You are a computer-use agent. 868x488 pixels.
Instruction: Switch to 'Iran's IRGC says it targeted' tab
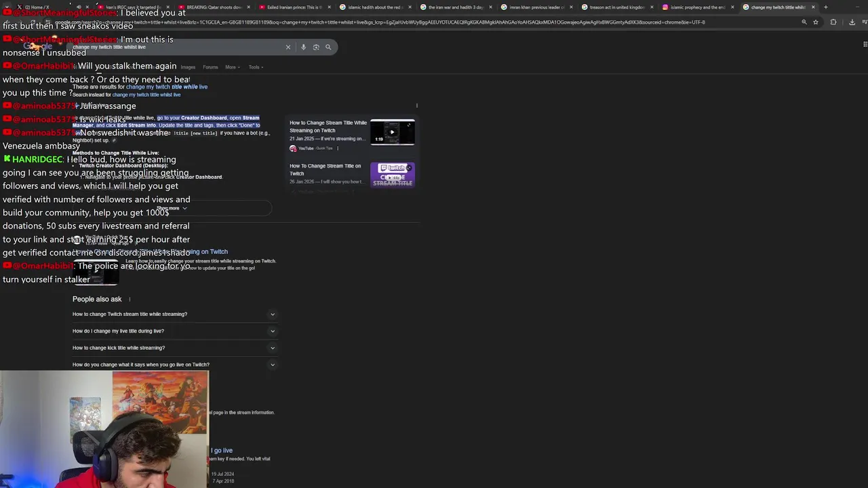[x=132, y=7]
